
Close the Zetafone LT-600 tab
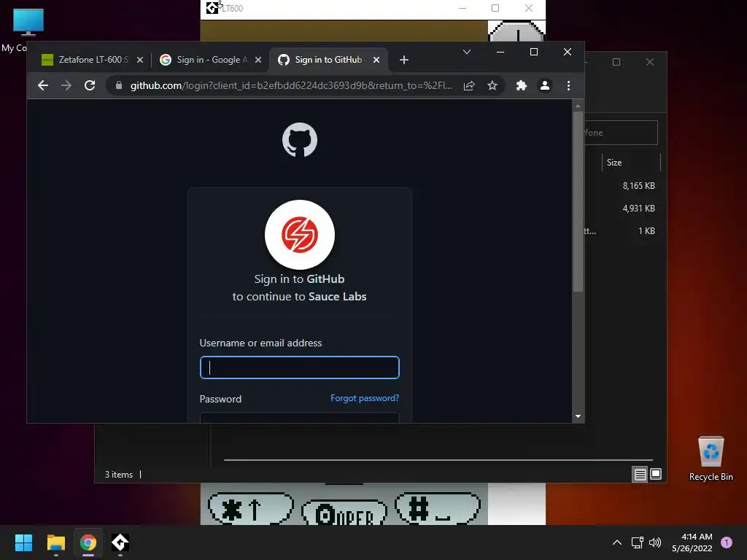click(140, 60)
